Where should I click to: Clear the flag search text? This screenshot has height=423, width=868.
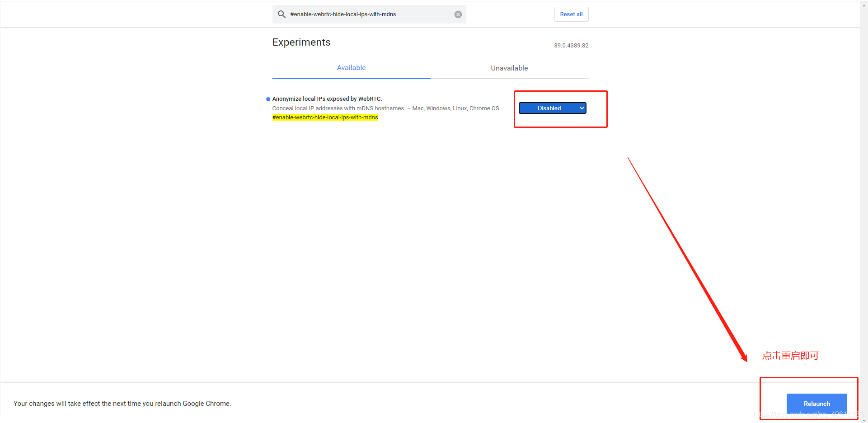tap(458, 14)
